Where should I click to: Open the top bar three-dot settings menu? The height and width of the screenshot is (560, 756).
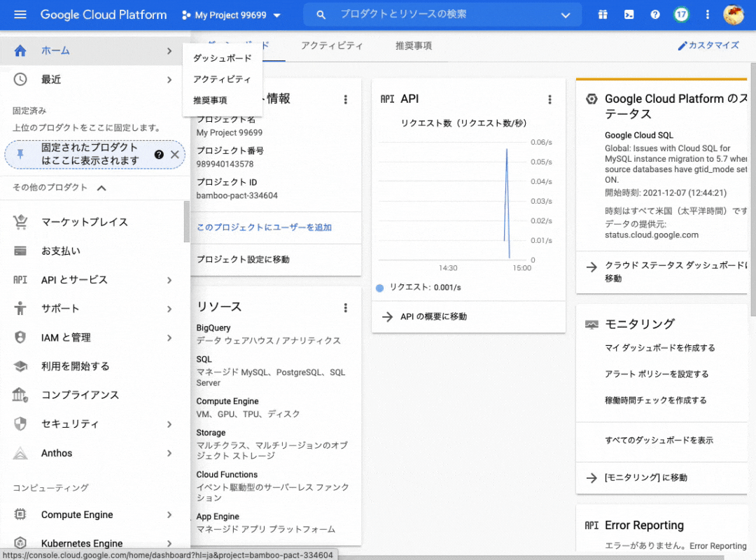pos(707,15)
